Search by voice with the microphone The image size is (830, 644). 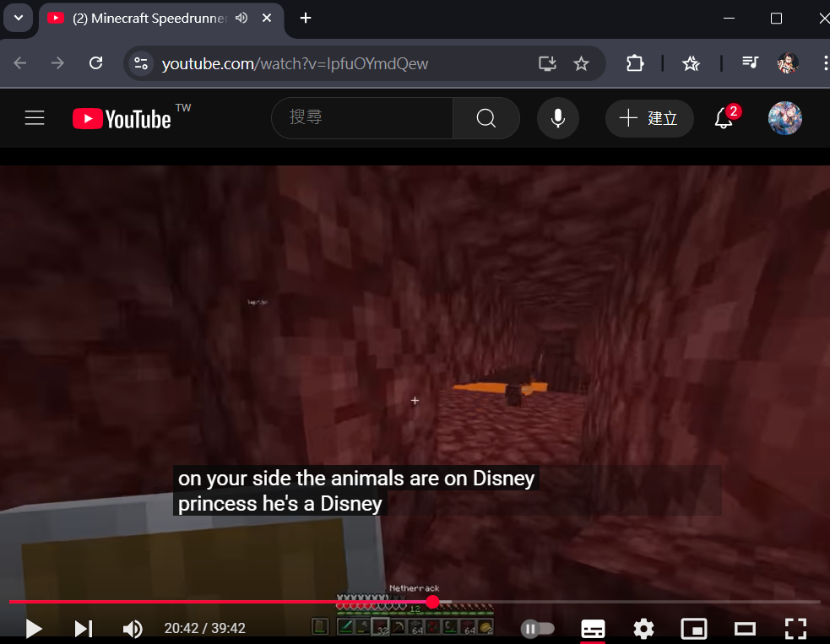coord(558,117)
